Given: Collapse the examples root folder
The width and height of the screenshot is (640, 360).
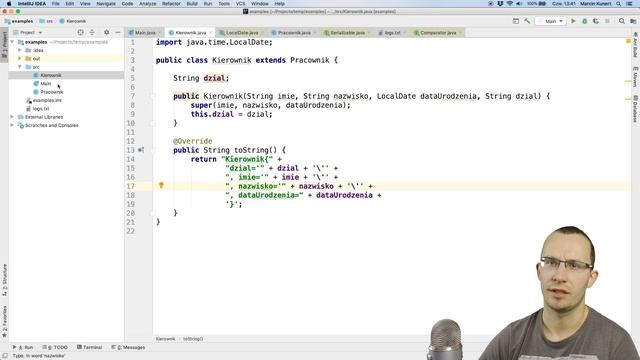Looking at the screenshot, I should 13,42.
